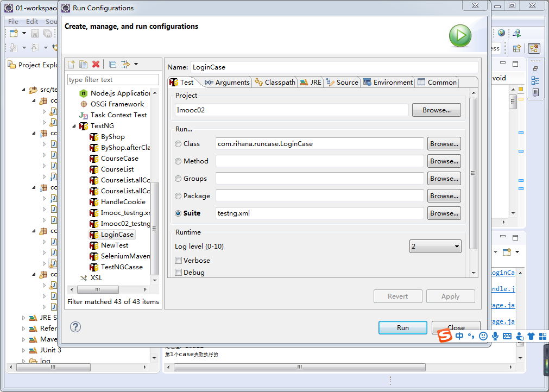
Task: Expand the log folder in Project Explorer
Action: point(24,361)
